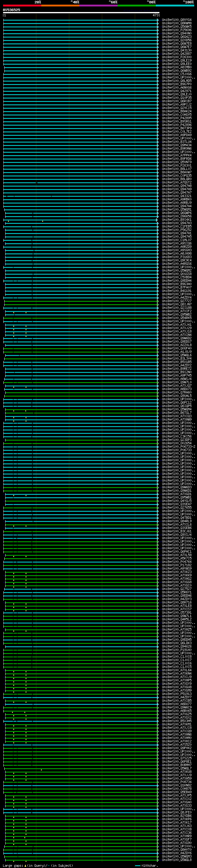This screenshot has height=868, width=197.
Task: Click the cyan =100char. scale legend line
Action: [x=137, y=865]
